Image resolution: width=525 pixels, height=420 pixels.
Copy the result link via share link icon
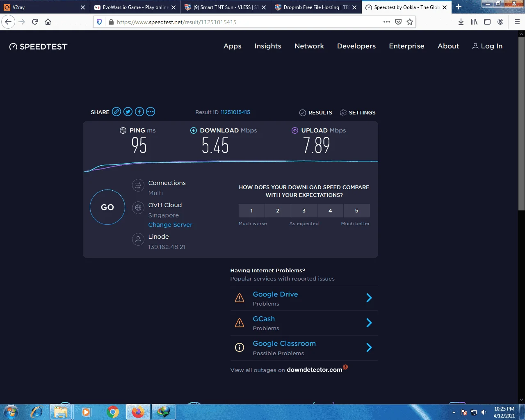coord(116,112)
